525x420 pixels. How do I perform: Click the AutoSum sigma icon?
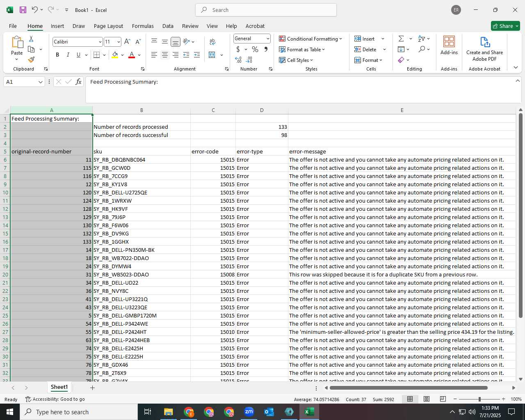click(x=401, y=39)
